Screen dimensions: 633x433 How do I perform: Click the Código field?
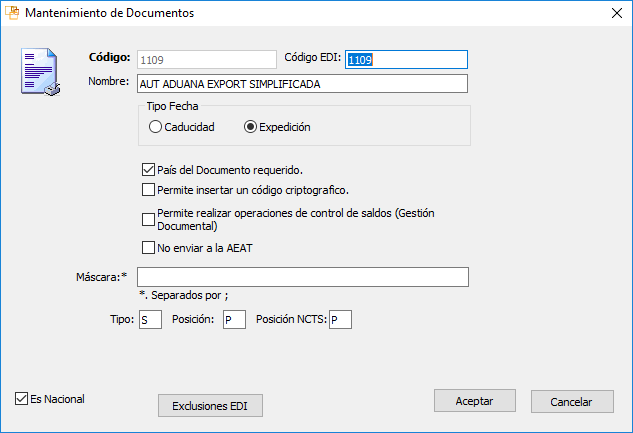click(x=206, y=60)
